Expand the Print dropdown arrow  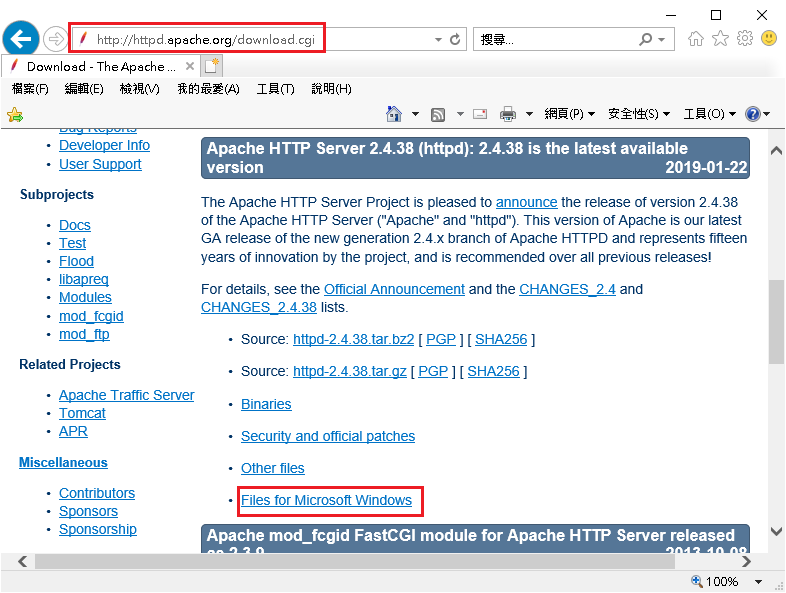pyautogui.click(x=529, y=114)
